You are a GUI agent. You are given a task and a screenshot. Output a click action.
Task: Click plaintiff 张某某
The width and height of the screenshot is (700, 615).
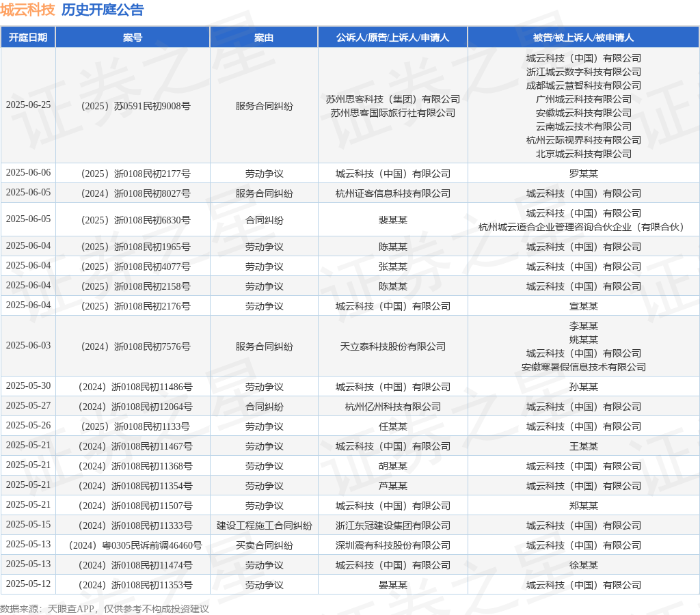point(393,266)
